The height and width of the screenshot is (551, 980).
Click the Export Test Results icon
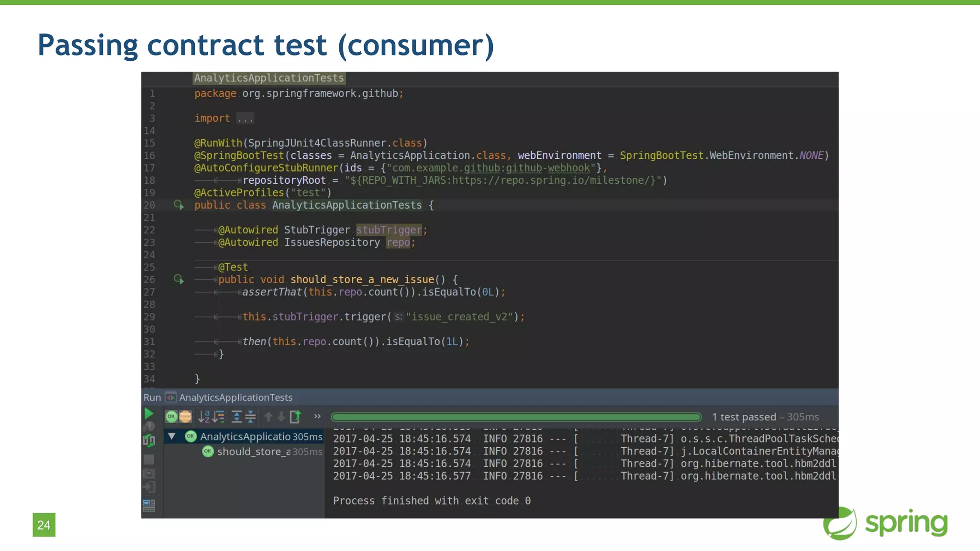click(295, 417)
